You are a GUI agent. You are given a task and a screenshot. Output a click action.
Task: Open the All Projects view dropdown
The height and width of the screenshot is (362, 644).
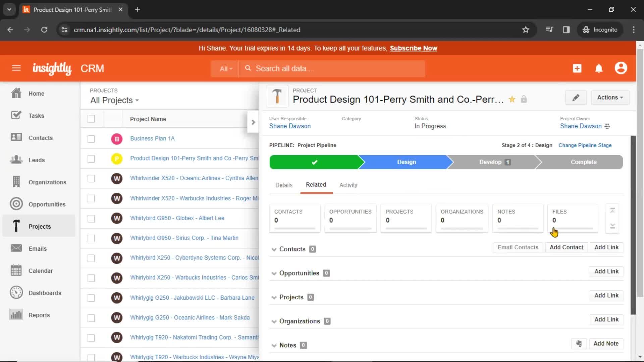(114, 100)
